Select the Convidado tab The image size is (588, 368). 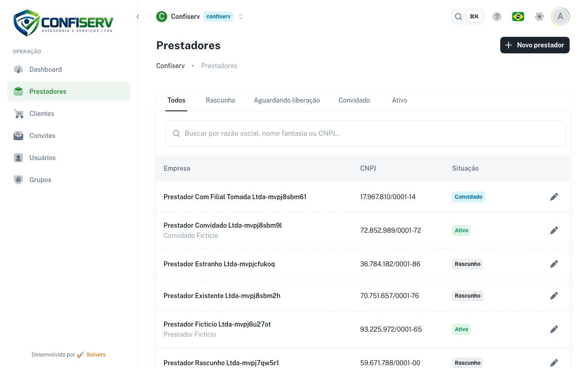pyautogui.click(x=354, y=100)
